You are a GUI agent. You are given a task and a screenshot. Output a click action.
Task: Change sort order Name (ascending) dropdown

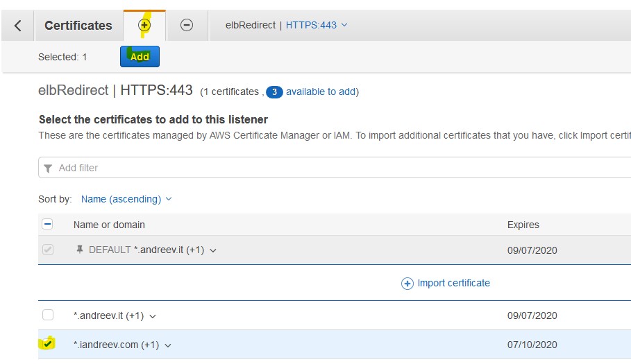tap(126, 199)
